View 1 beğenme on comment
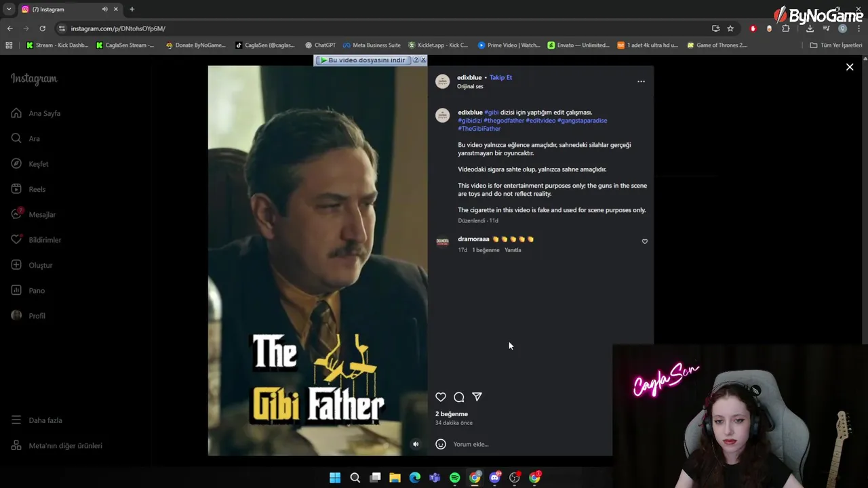Screen dimensions: 868x488 pyautogui.click(x=486, y=250)
